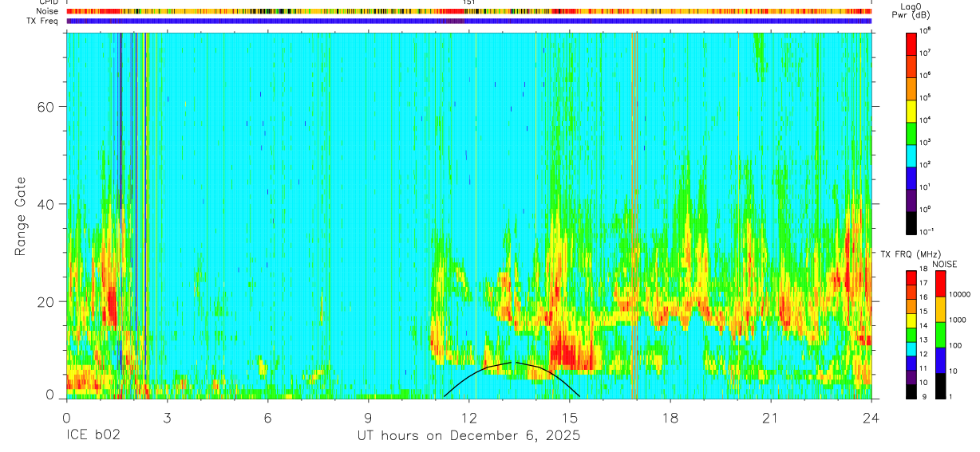Select UT hour tick label 18
Image resolution: width=980 pixels, height=452 pixels.
[670, 418]
